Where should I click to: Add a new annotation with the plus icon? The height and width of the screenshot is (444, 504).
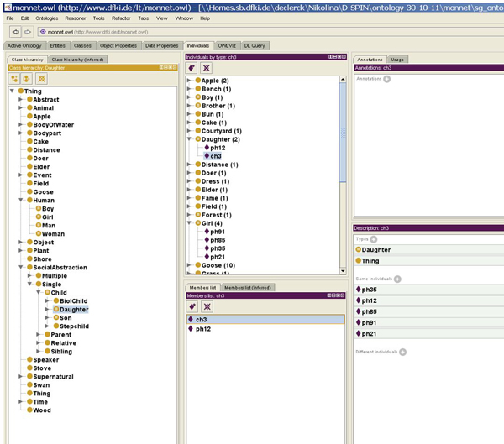387,79
